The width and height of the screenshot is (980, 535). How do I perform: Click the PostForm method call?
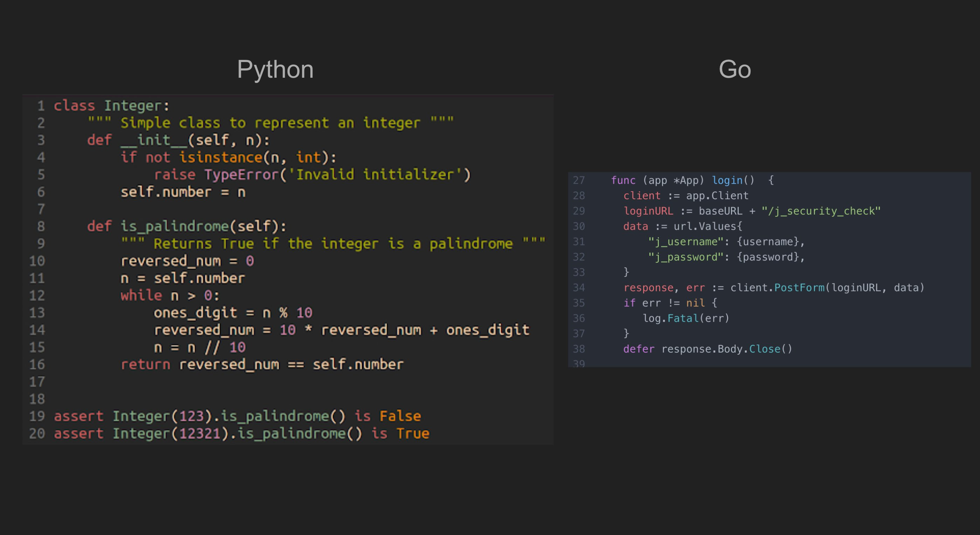point(799,288)
